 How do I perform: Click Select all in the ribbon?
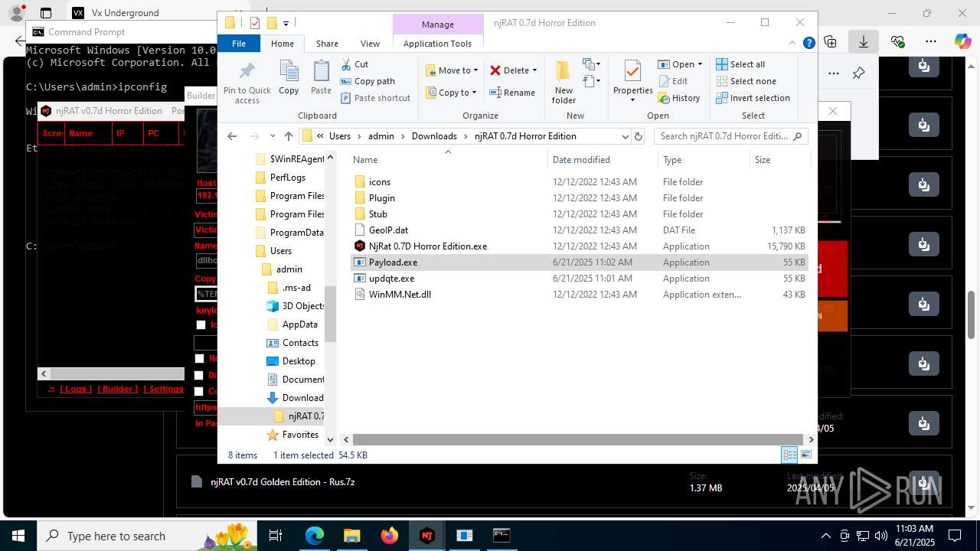coord(740,64)
